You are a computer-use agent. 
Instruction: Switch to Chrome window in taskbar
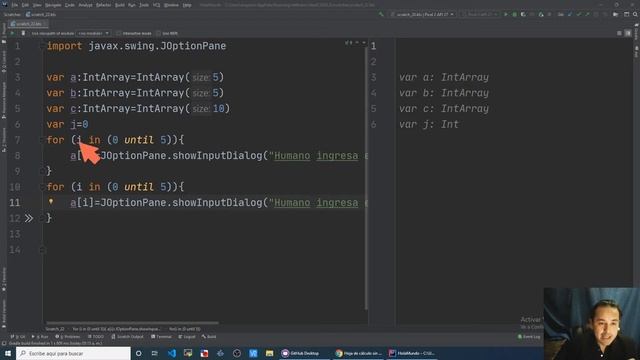tap(359, 353)
